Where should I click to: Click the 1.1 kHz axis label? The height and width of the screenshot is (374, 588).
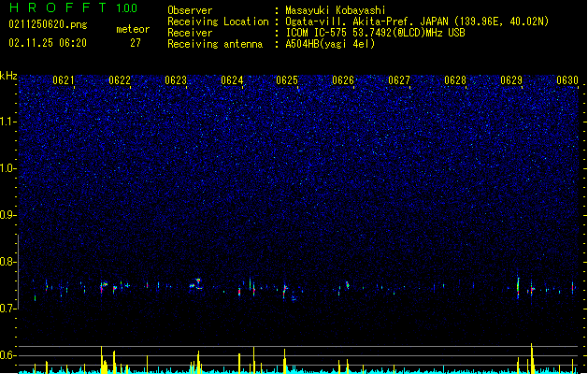click(x=8, y=122)
